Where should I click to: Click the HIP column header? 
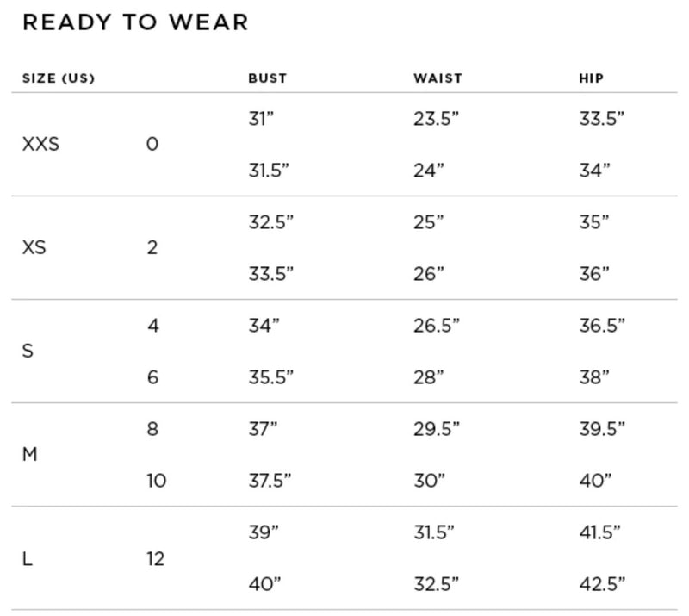(591, 78)
